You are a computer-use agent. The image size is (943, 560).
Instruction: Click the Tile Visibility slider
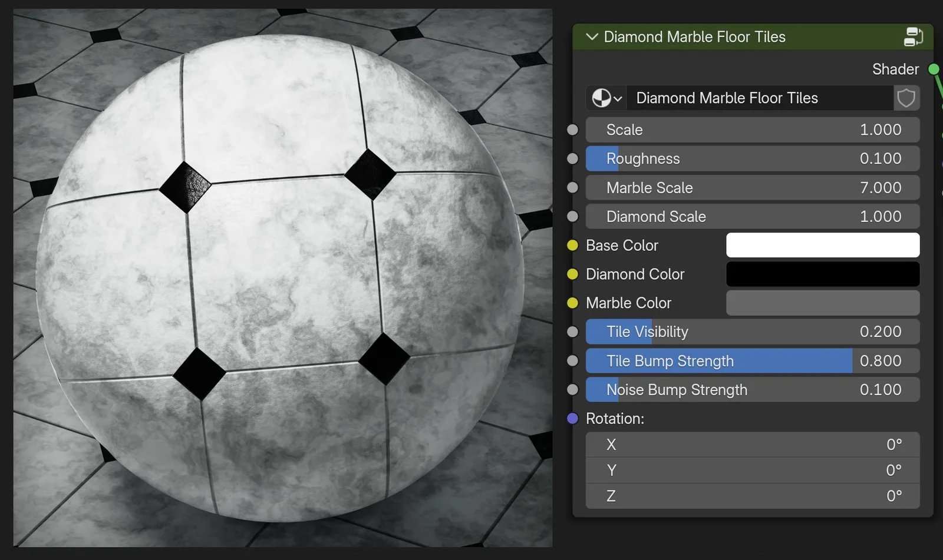(x=752, y=332)
